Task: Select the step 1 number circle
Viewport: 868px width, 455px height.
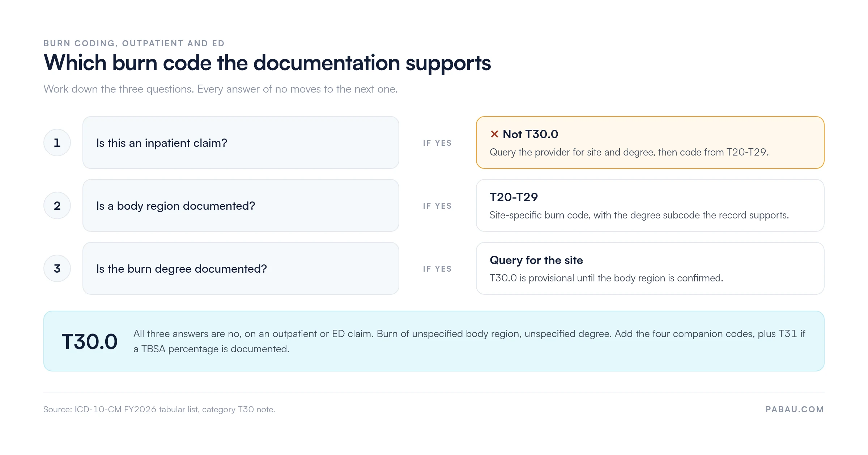Action: click(57, 143)
